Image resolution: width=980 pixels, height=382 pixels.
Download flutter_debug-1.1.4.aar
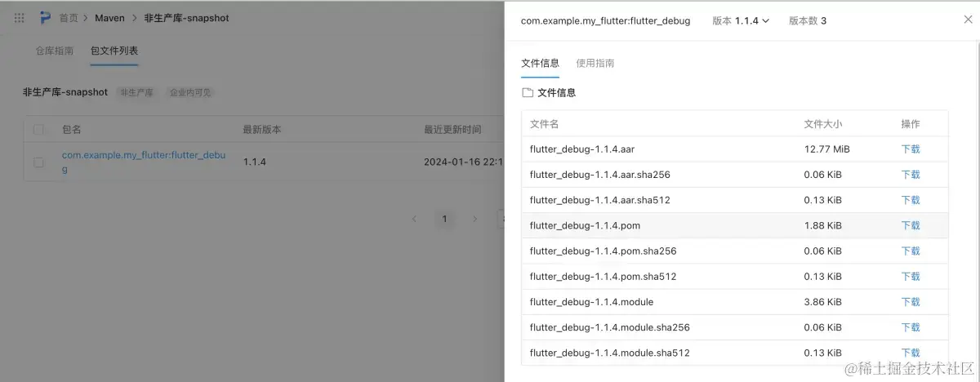[x=911, y=149]
